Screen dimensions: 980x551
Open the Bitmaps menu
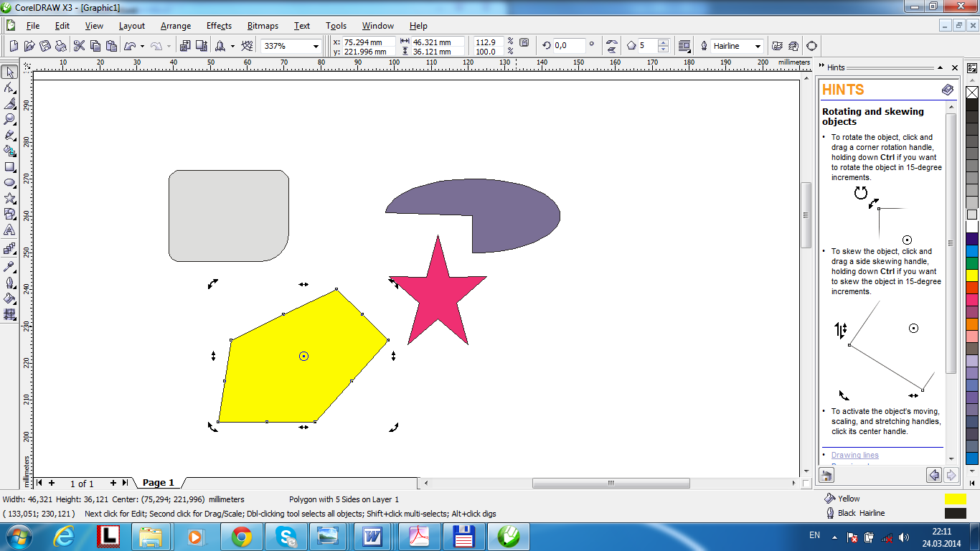click(x=263, y=26)
